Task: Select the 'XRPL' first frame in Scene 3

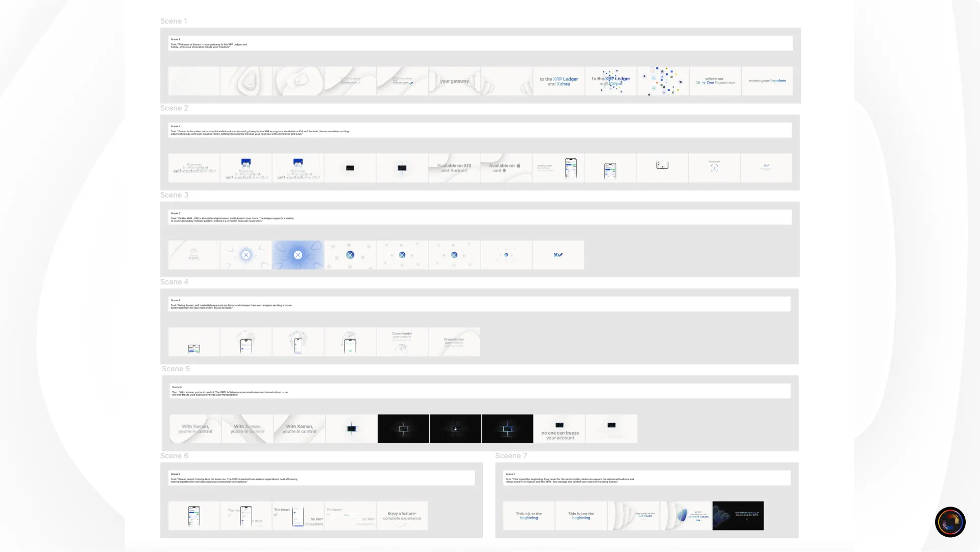Action: [194, 255]
